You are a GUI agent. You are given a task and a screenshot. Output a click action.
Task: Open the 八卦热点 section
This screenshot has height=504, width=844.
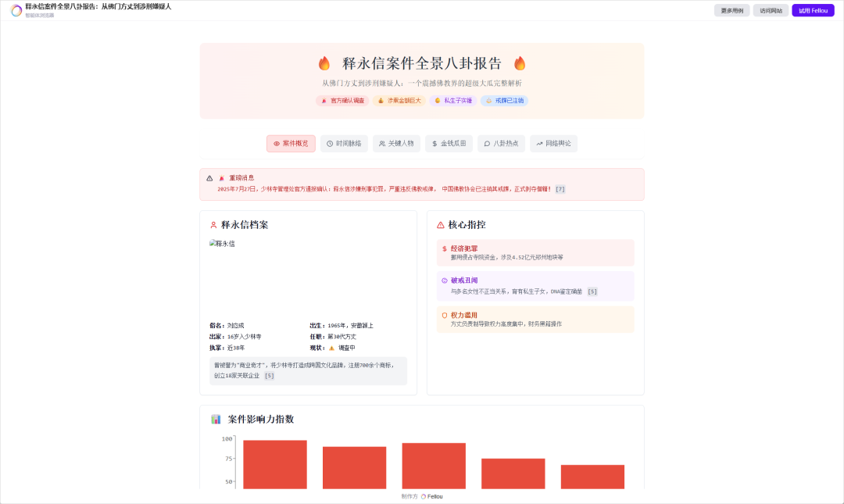point(501,143)
